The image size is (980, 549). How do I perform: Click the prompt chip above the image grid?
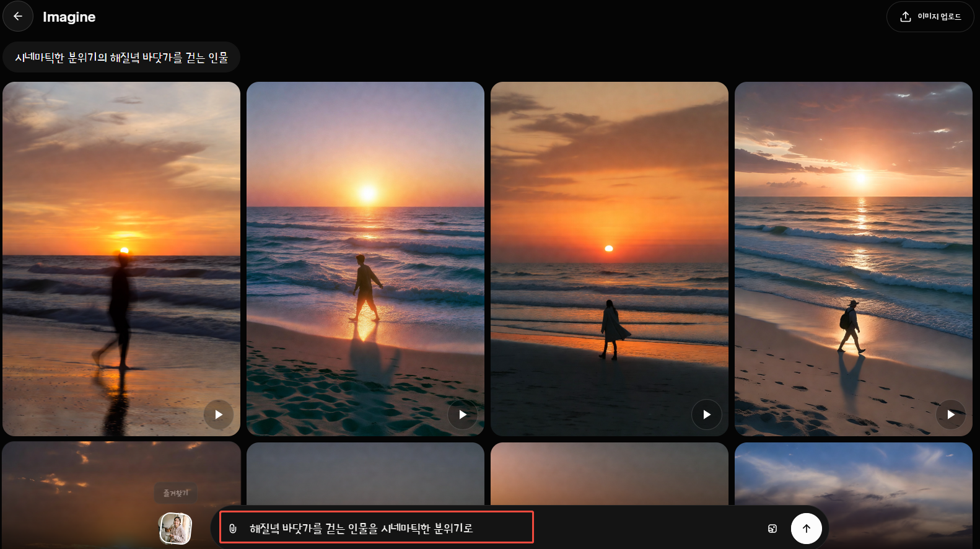pos(121,58)
